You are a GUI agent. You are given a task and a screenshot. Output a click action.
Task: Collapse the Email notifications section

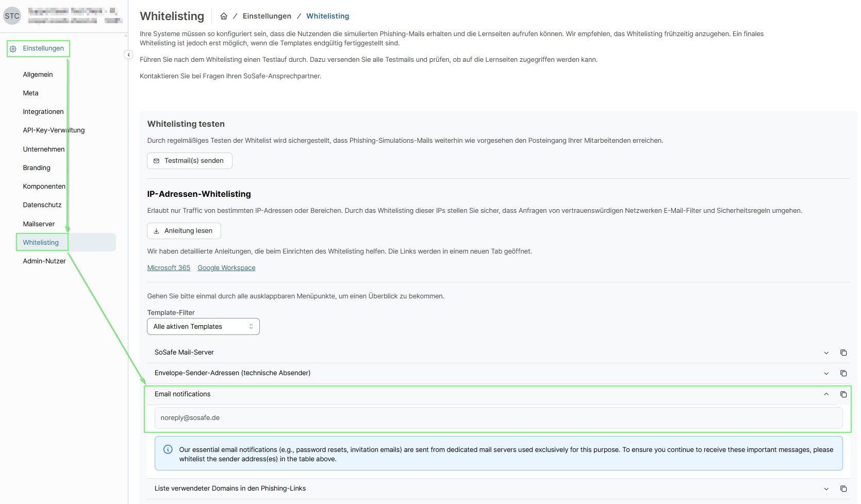coord(826,394)
